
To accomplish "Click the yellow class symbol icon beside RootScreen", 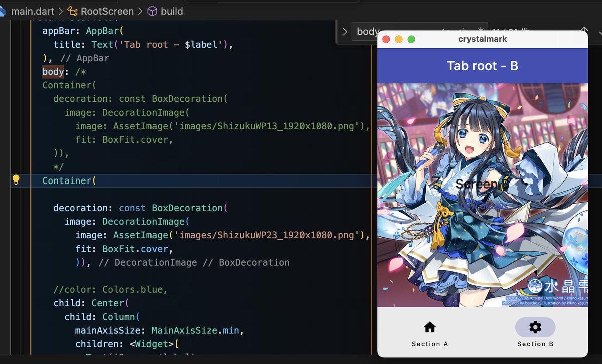I will click(72, 10).
